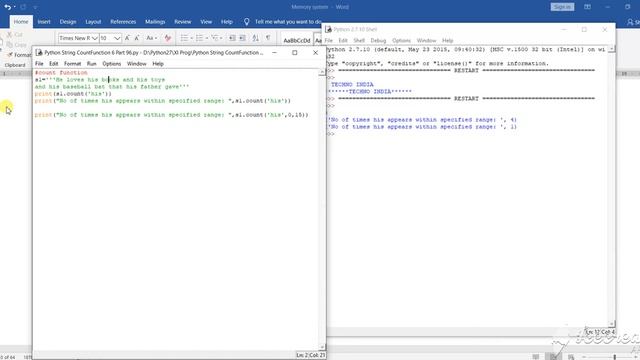Viewport: 640px width, 360px height.
Task: Click the Share button in Word
Action: pos(633,22)
